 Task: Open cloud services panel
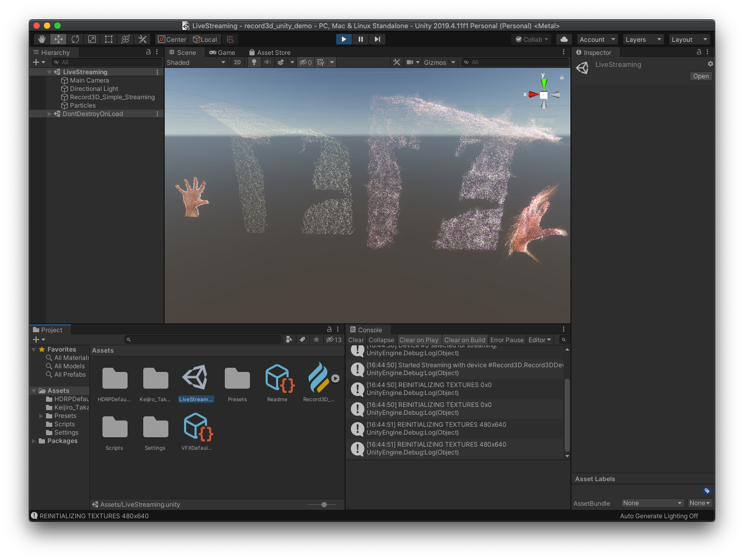[564, 39]
